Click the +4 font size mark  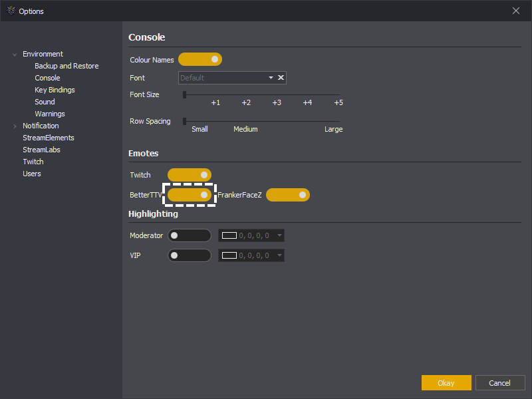[307, 102]
